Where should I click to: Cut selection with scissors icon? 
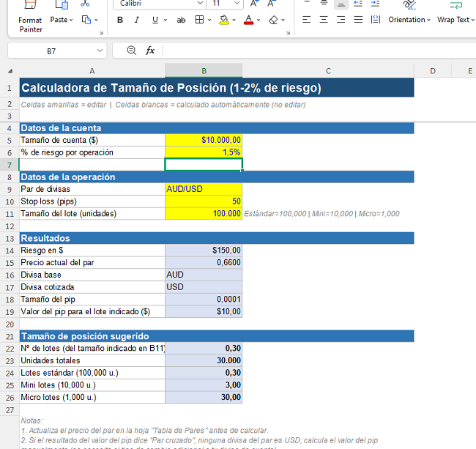point(85,4)
